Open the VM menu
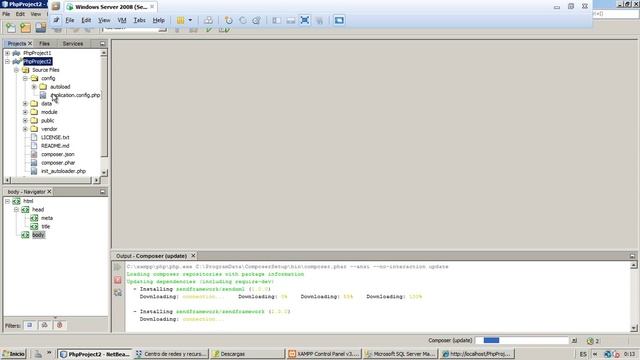640x360 pixels. click(122, 20)
